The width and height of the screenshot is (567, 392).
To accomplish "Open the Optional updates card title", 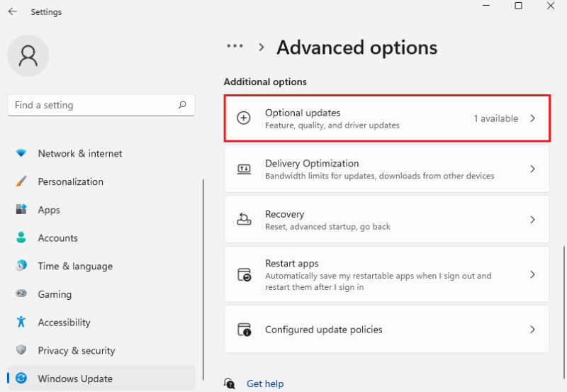I will point(303,113).
